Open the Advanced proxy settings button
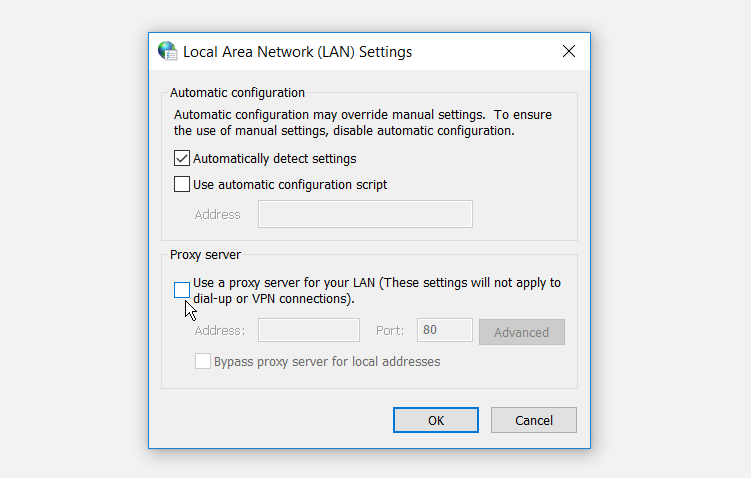The height and width of the screenshot is (478, 751). (x=521, y=332)
